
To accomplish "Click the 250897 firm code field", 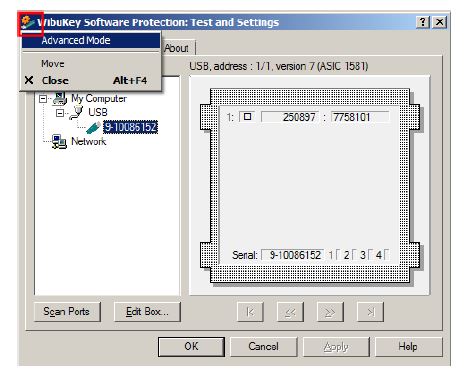I will click(x=290, y=117).
